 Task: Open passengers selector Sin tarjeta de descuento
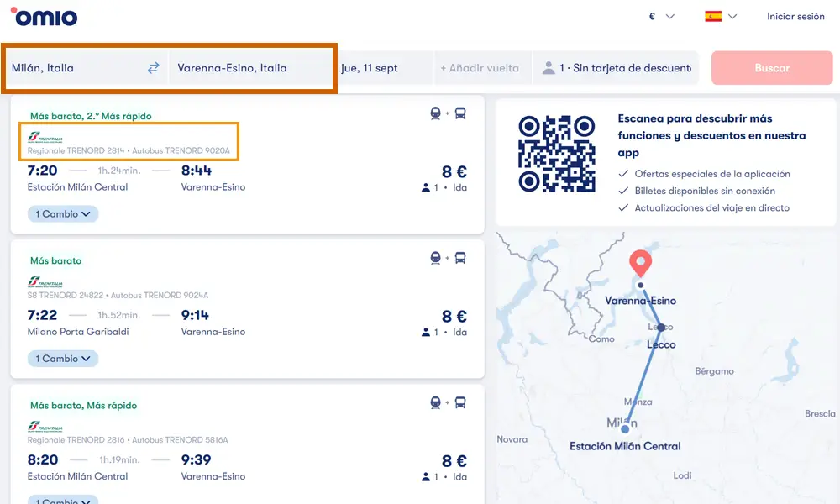(616, 68)
